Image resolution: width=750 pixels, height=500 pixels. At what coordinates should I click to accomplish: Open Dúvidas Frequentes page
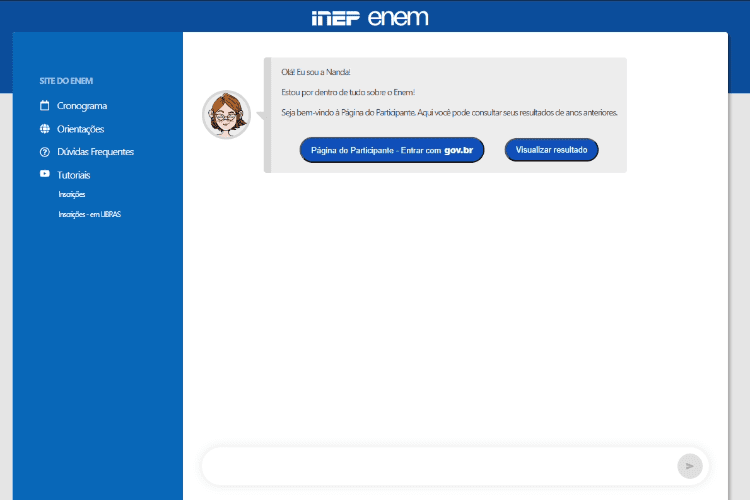point(95,152)
